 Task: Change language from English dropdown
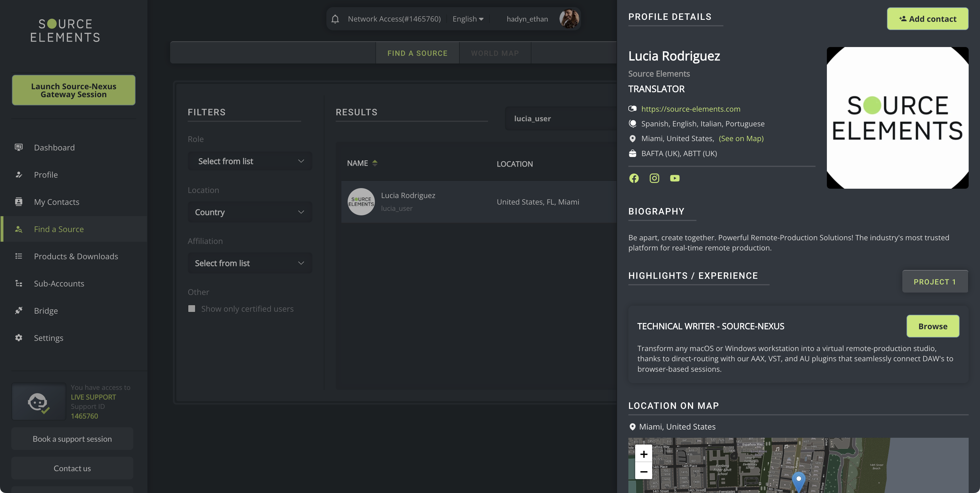[x=468, y=19]
